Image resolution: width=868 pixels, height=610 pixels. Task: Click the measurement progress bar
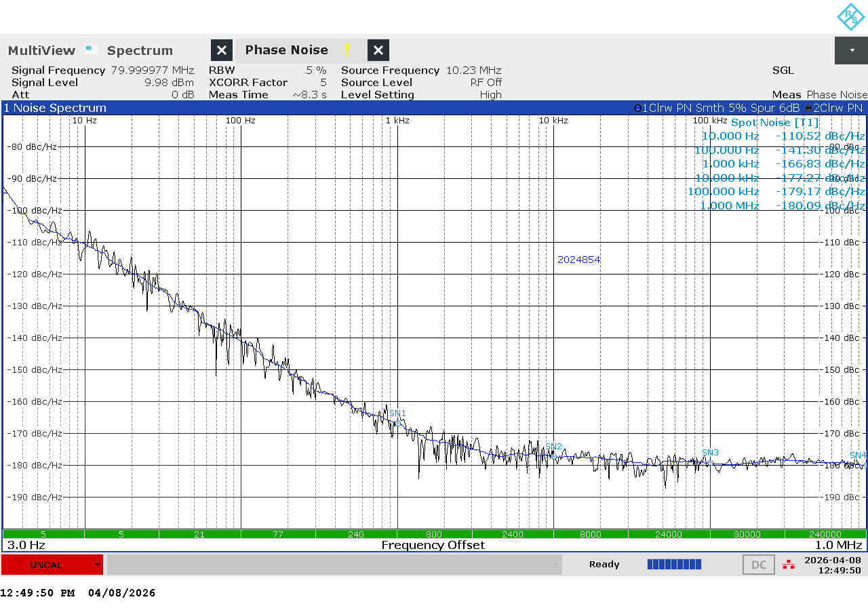tap(674, 564)
